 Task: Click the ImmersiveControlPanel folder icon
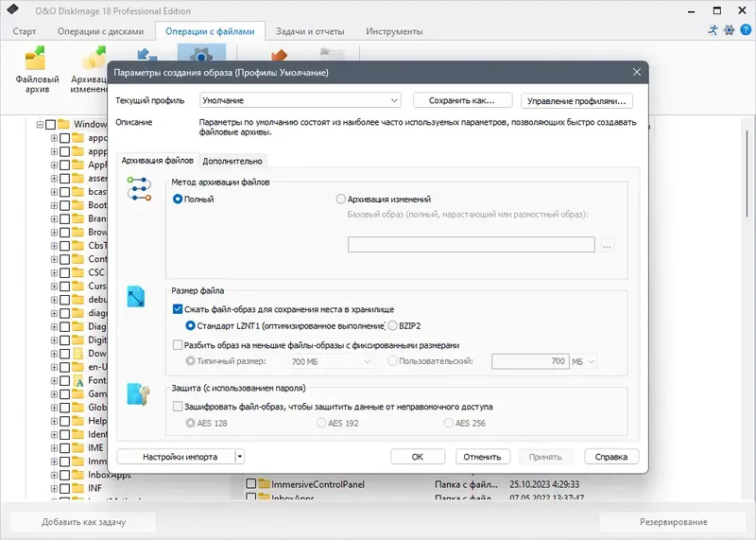264,483
